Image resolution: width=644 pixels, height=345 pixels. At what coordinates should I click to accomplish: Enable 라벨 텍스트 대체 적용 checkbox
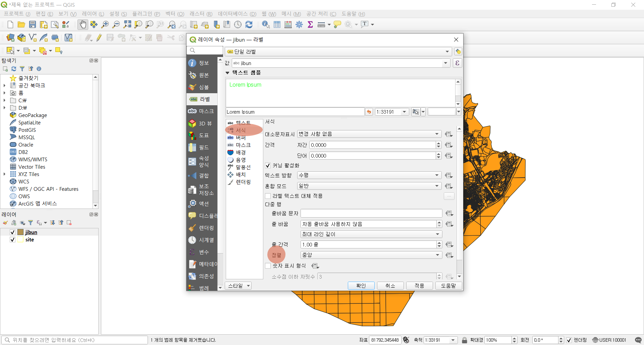click(x=268, y=196)
